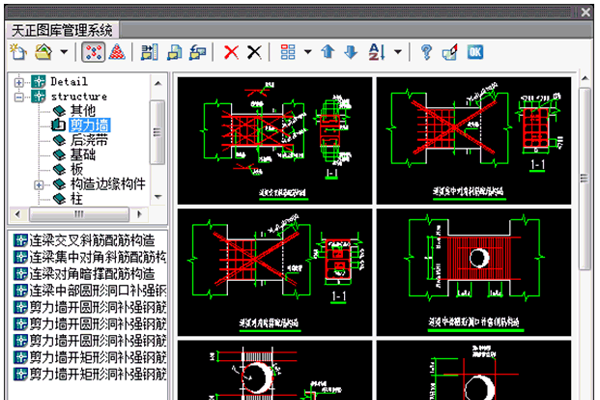This screenshot has height=400, width=600.
Task: Click the red triangle pyramid icon
Action: pyautogui.click(x=117, y=52)
